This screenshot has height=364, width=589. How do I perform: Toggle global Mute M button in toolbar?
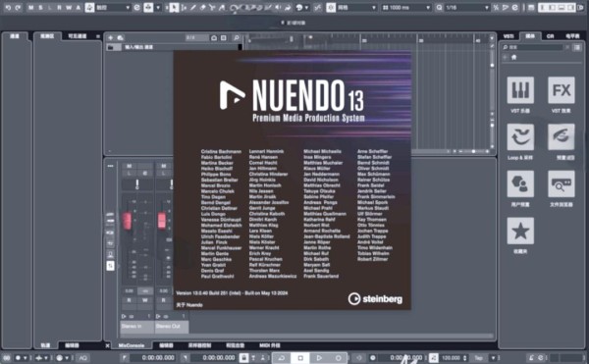tap(30, 8)
